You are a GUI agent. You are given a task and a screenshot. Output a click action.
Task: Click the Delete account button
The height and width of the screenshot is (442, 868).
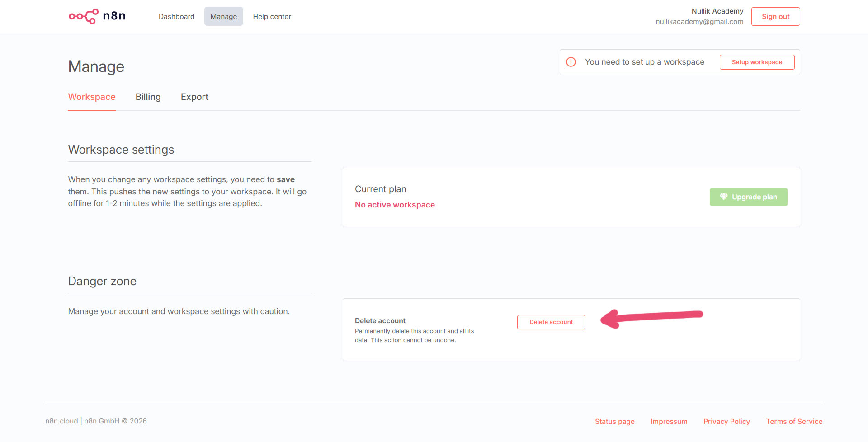click(x=551, y=322)
